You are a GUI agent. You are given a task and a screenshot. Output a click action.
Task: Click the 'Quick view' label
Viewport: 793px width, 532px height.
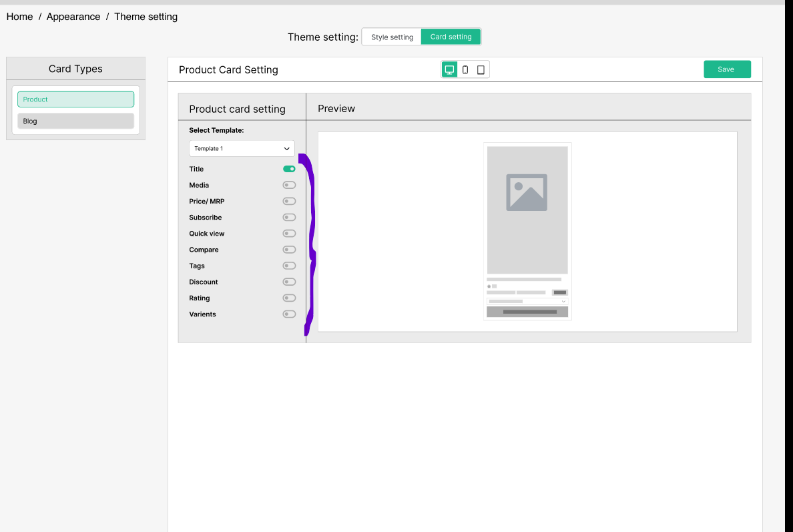(207, 234)
